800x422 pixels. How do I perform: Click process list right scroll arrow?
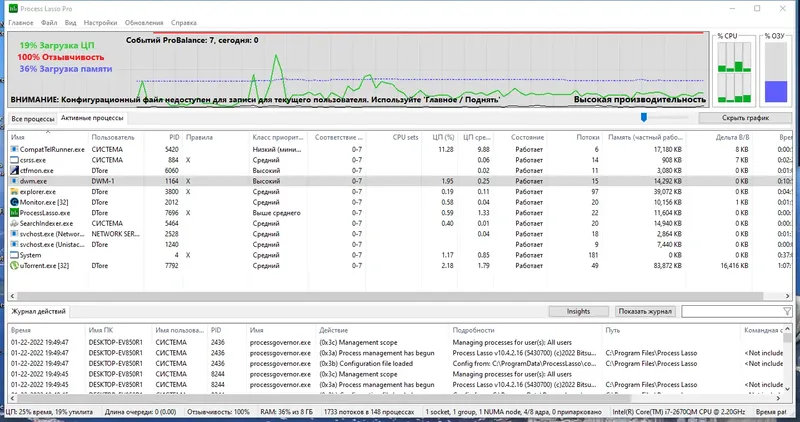pos(787,296)
